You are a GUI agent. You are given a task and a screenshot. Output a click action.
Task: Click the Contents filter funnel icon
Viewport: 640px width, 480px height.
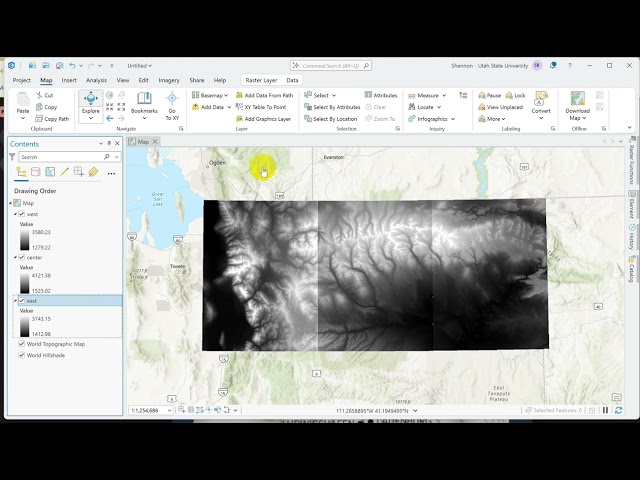pos(12,157)
